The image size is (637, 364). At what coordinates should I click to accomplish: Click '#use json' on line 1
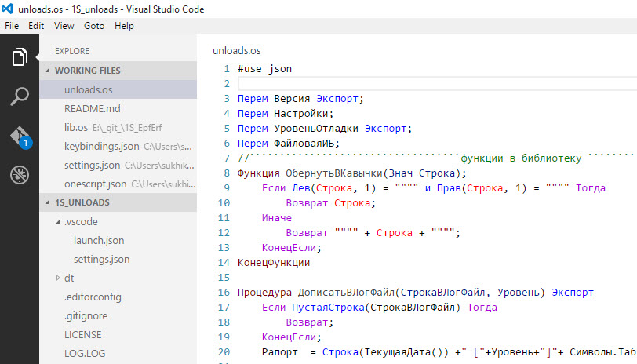coord(265,69)
